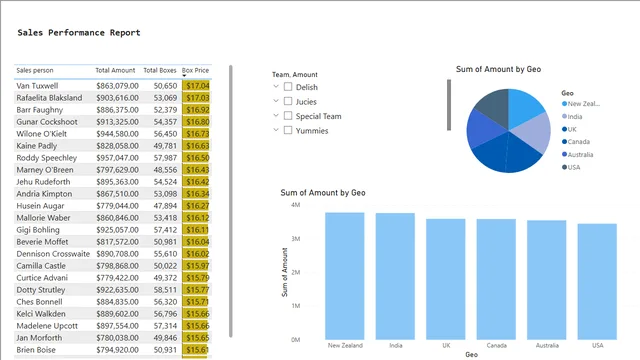The width and height of the screenshot is (640, 360).
Task: Select the Canada legend marker
Action: [564, 142]
